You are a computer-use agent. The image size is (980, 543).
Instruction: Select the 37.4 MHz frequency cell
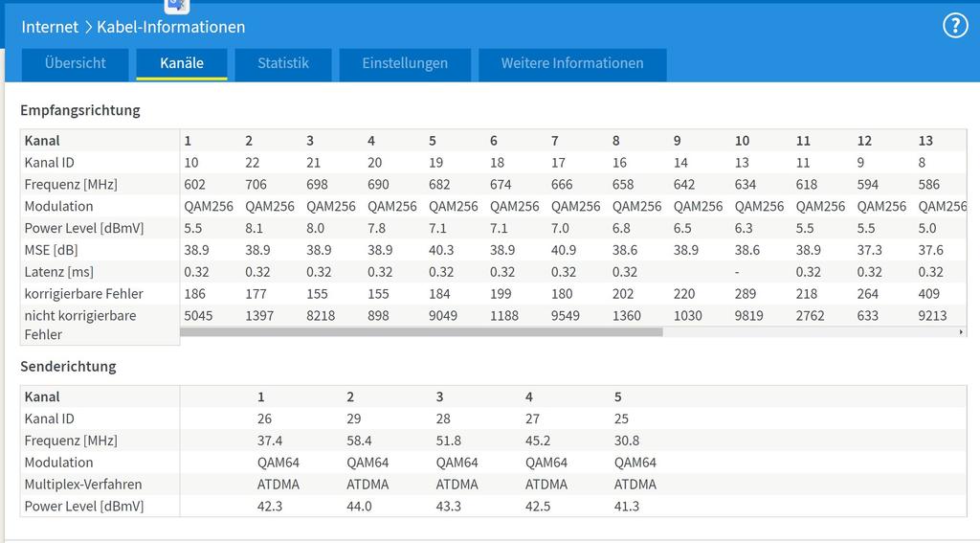[x=270, y=441]
